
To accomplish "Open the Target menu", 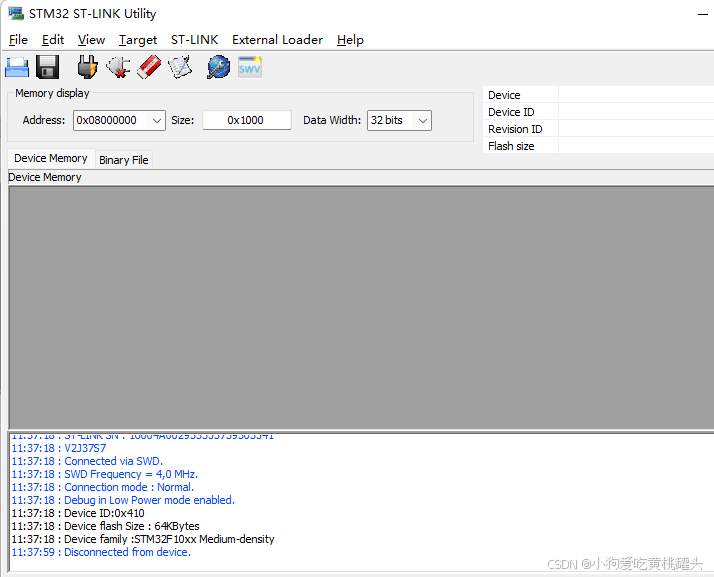I will tap(138, 40).
